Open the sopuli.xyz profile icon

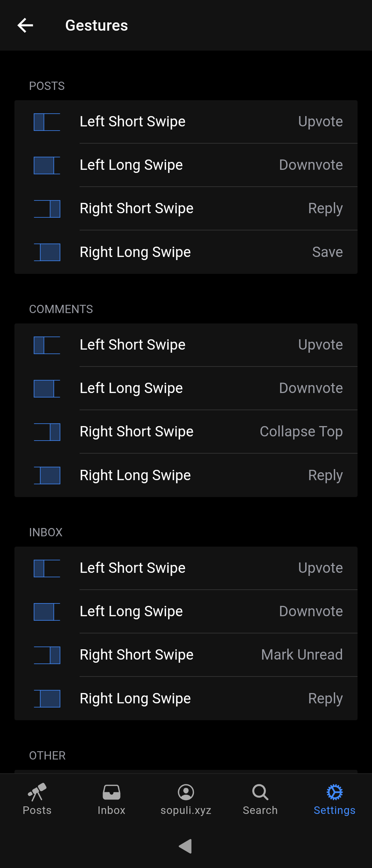[186, 792]
